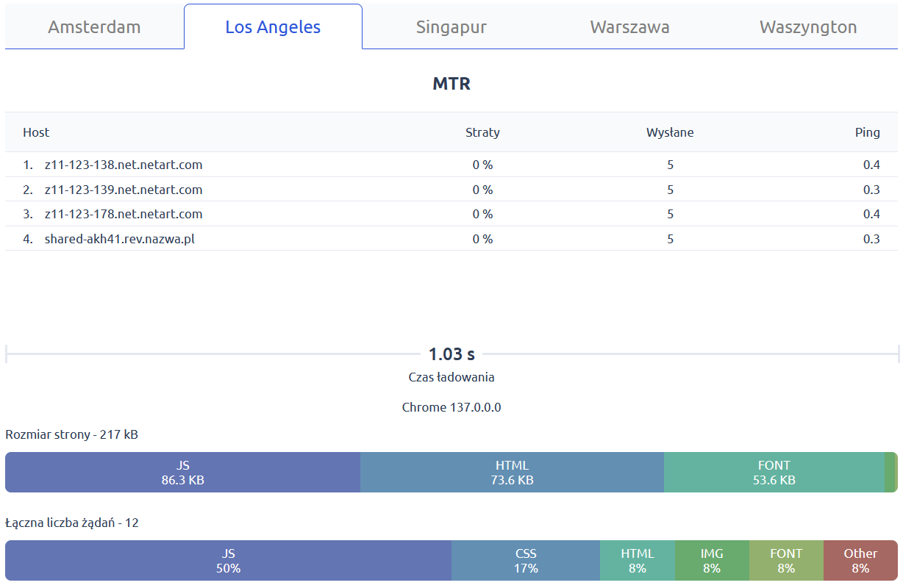The width and height of the screenshot is (903, 588).
Task: Click the FONT 8% requests segment
Action: coord(786,561)
